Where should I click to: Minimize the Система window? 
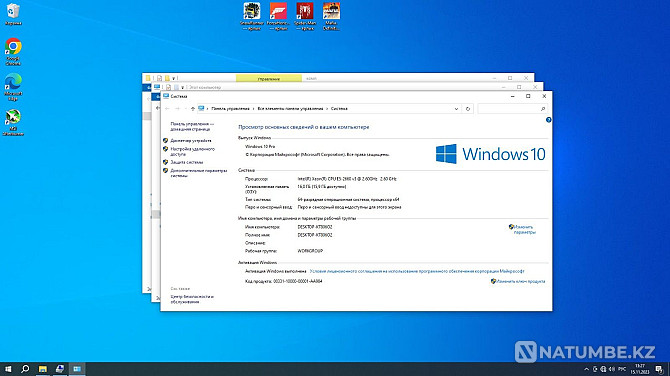click(x=512, y=96)
